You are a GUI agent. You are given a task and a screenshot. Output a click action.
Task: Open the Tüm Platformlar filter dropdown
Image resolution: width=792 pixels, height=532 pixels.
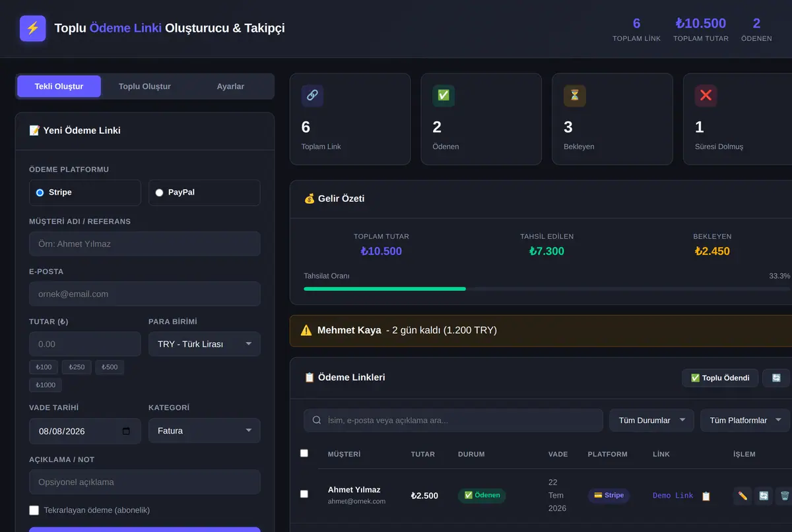coord(745,420)
